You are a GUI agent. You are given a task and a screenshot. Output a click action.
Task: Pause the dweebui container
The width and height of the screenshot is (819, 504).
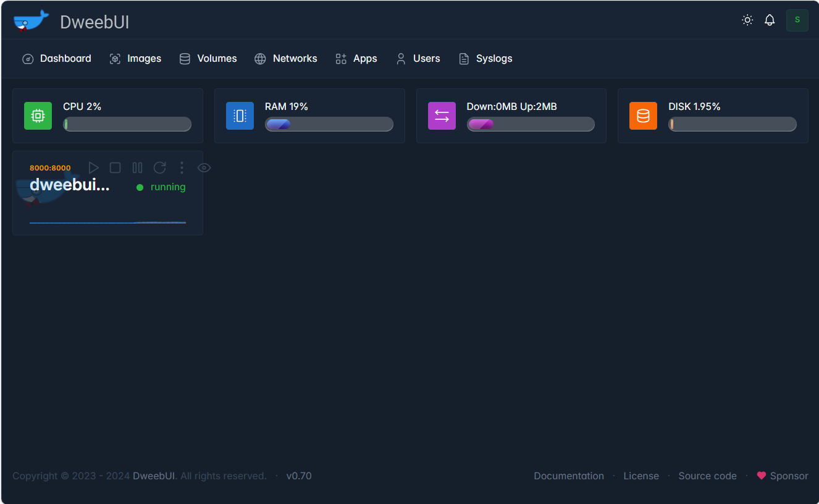click(x=137, y=167)
